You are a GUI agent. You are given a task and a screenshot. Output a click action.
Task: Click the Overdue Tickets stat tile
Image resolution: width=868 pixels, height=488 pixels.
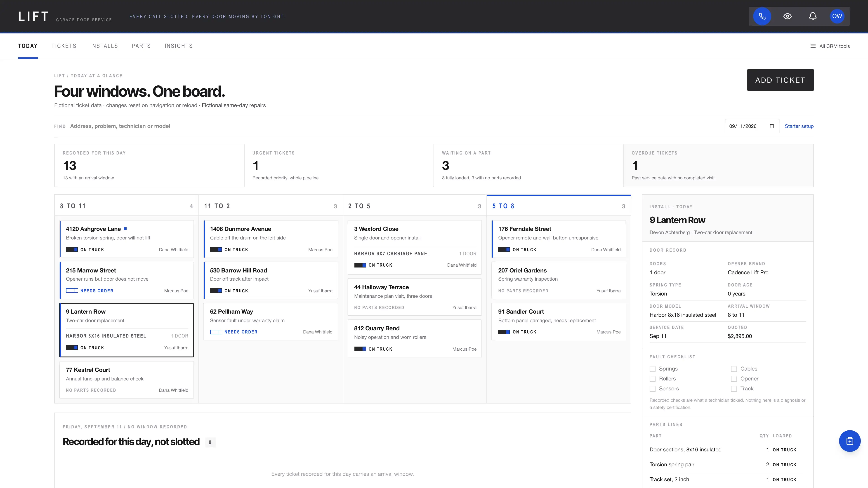718,165
